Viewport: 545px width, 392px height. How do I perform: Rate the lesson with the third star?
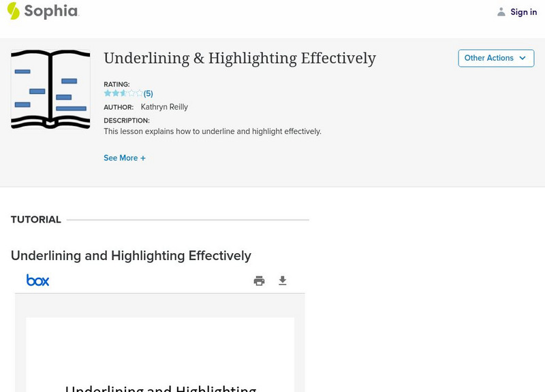coord(123,93)
